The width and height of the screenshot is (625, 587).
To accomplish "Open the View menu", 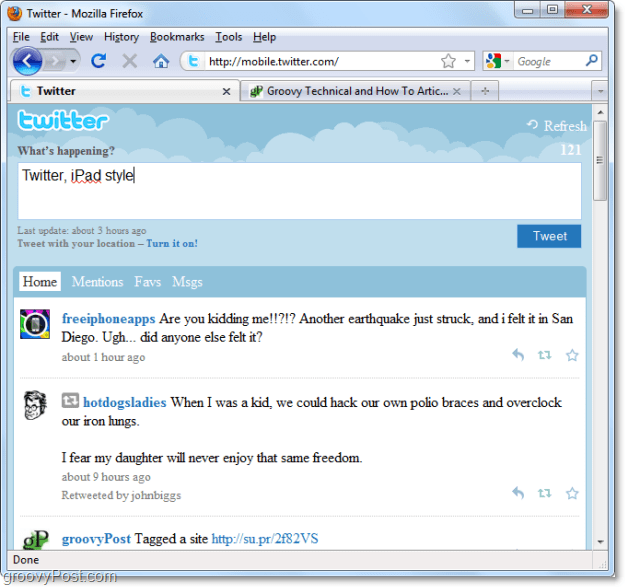I will [81, 37].
